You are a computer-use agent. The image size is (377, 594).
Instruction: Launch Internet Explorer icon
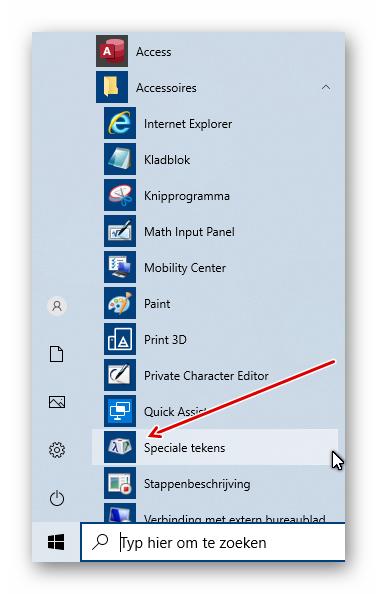pyautogui.click(x=120, y=123)
